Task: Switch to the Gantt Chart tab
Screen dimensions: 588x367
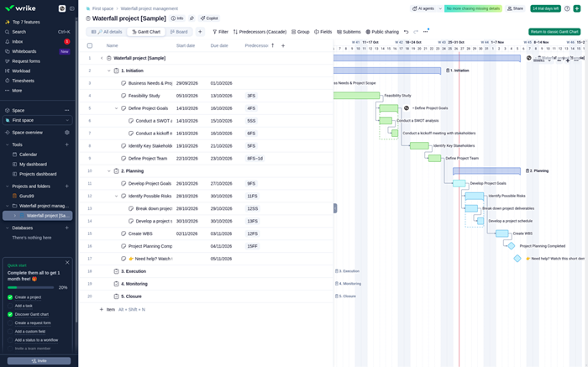Action: tap(146, 32)
